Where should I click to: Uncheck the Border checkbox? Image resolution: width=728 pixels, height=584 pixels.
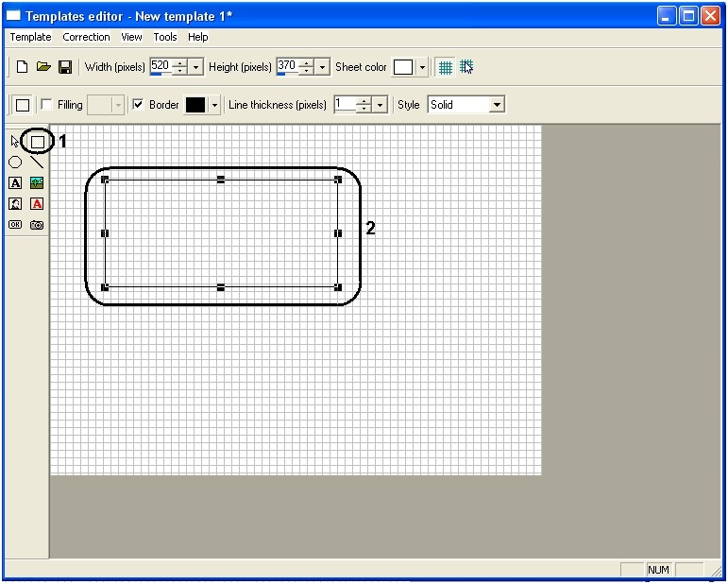[138, 105]
